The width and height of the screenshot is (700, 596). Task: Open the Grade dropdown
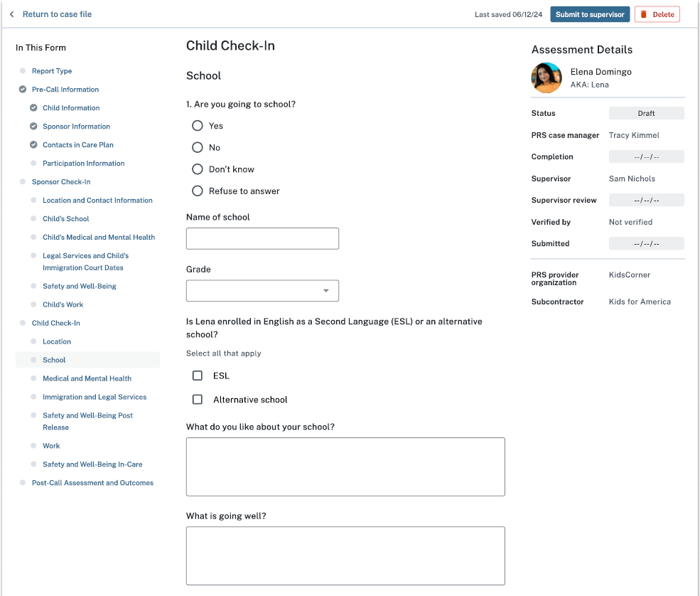tap(262, 291)
